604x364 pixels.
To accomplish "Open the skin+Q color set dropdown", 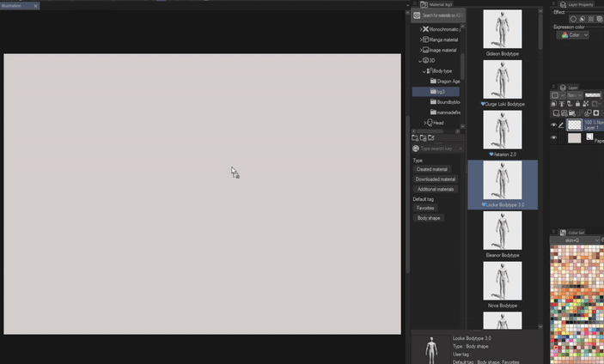I will click(x=575, y=240).
